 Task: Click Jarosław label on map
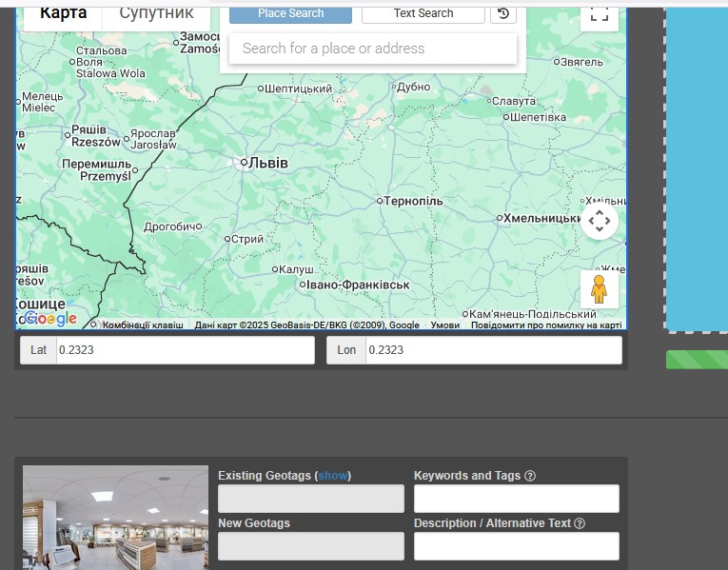pyautogui.click(x=153, y=145)
